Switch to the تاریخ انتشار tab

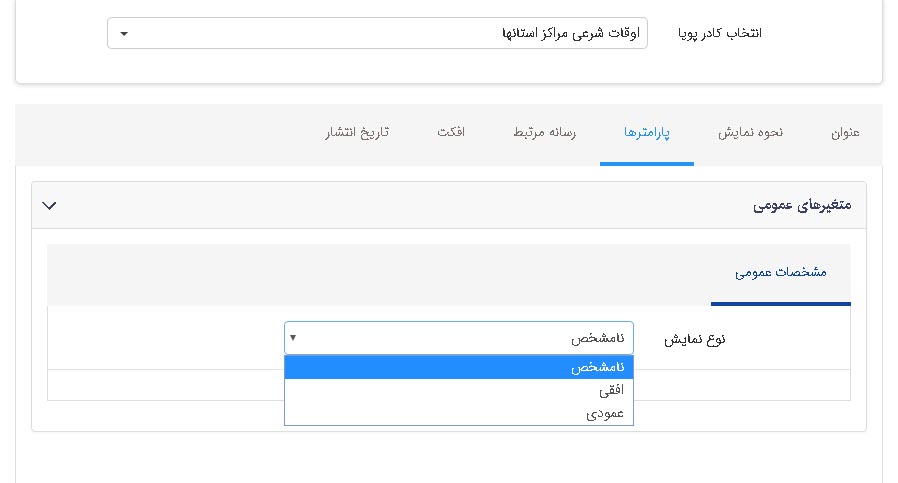pos(357,133)
